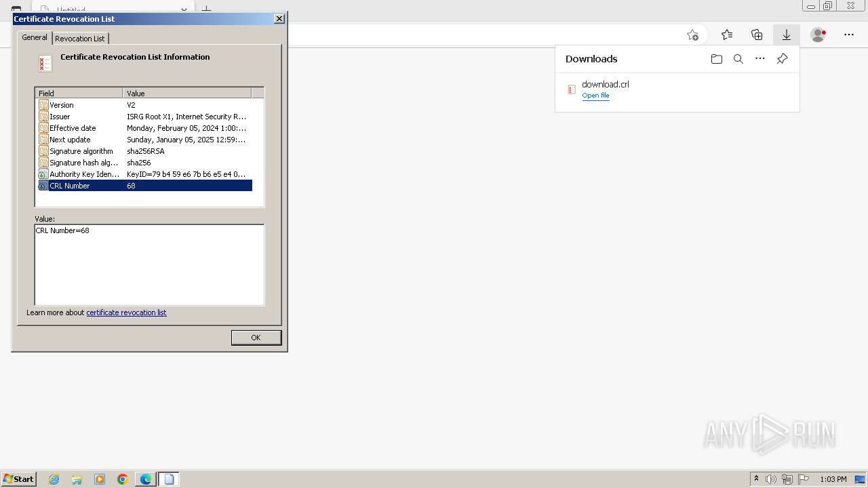Launch Internet Explorer from taskbar

coord(54,479)
